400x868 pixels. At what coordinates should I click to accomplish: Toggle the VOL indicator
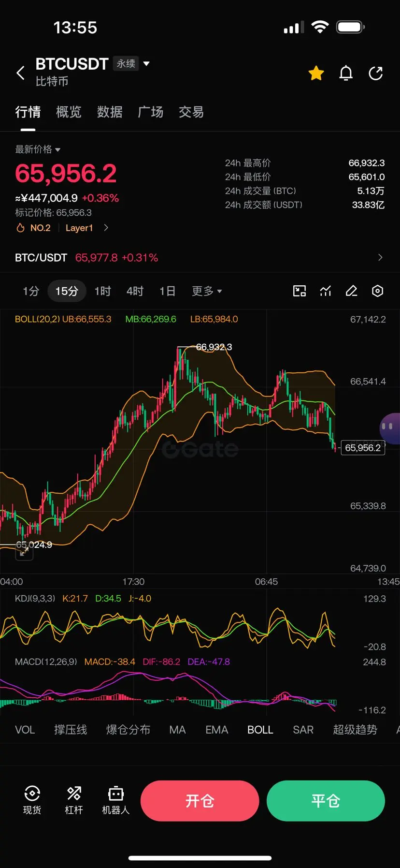[x=25, y=730]
